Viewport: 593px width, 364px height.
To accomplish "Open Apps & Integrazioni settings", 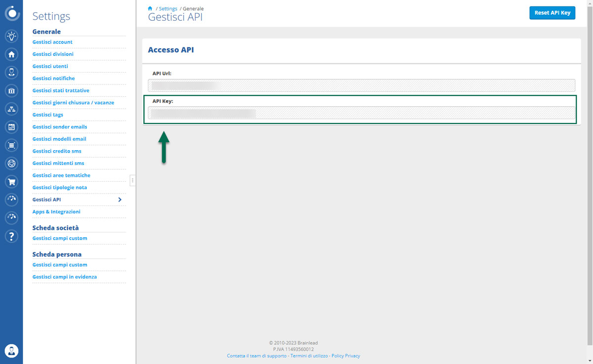I will 56,212.
